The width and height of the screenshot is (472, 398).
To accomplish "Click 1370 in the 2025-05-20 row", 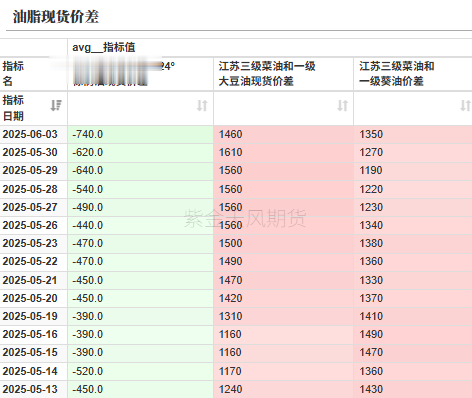I will 413,298.
